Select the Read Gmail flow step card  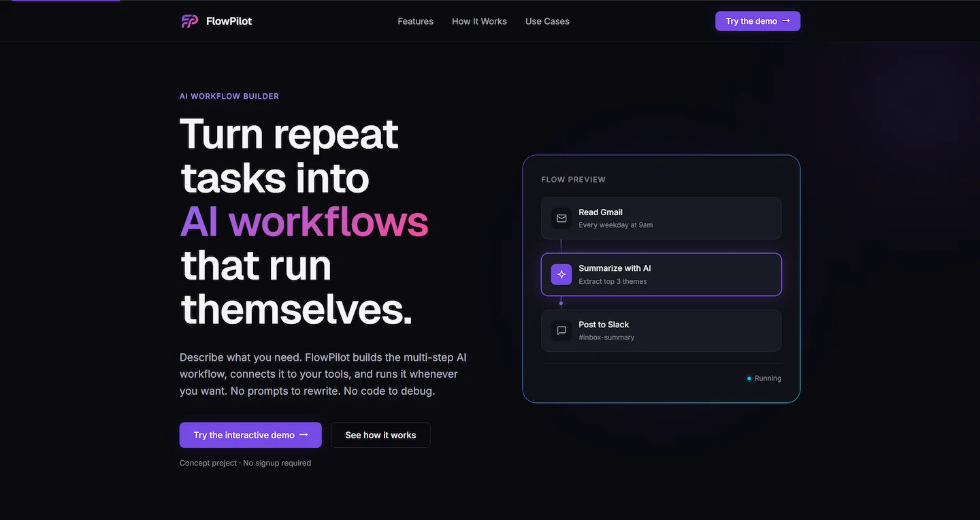click(x=661, y=218)
